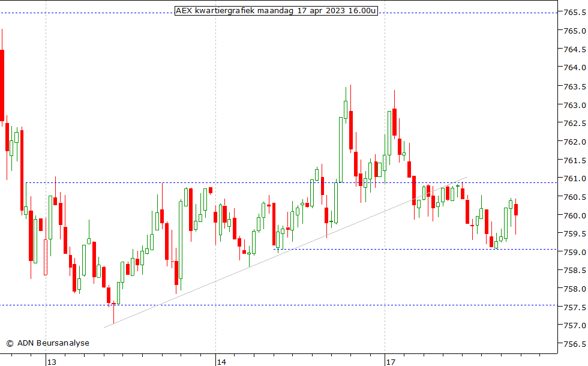Viewport: 588px width, 366px height.
Task: Click the 762.5 price axis label
Action: click(x=575, y=123)
